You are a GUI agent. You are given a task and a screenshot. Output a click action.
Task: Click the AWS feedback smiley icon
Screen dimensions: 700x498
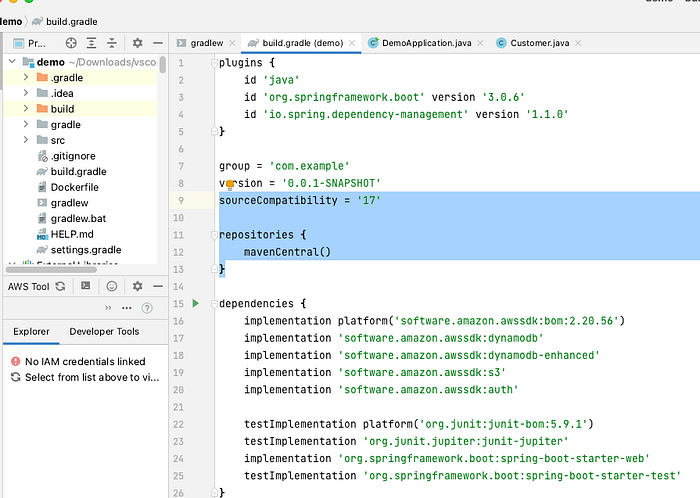(x=112, y=286)
